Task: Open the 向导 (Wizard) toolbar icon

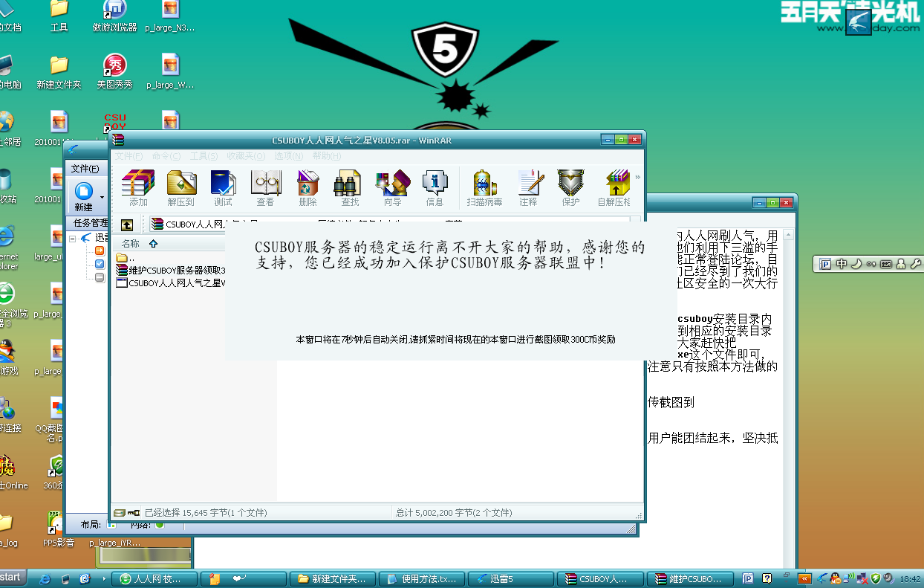Action: pyautogui.click(x=392, y=187)
